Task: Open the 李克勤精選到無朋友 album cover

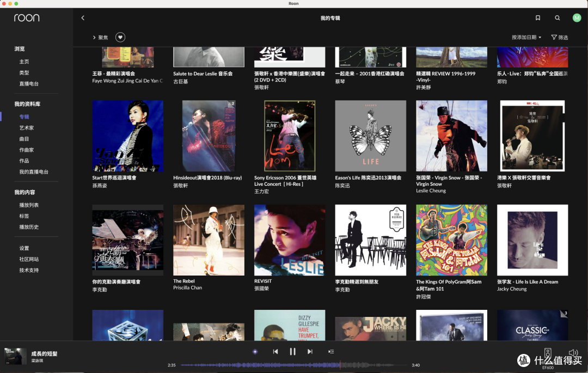Action: (371, 240)
